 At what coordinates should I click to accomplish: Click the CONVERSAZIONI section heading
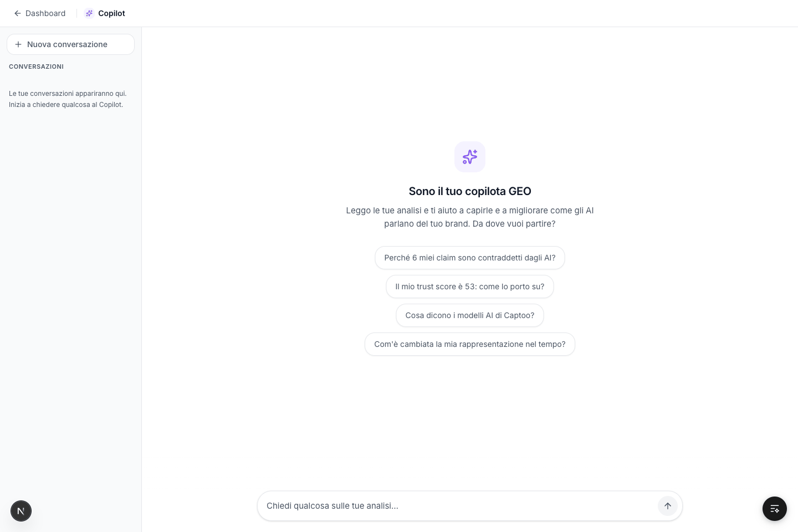[x=37, y=66]
